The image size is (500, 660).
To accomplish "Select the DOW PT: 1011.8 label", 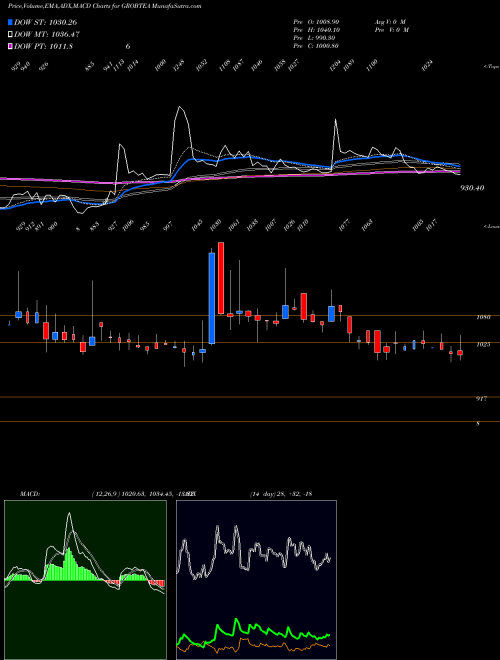I will [43, 46].
